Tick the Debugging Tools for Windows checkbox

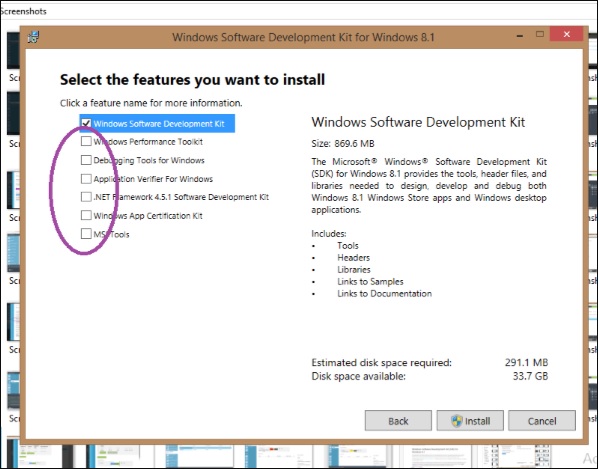point(86,160)
